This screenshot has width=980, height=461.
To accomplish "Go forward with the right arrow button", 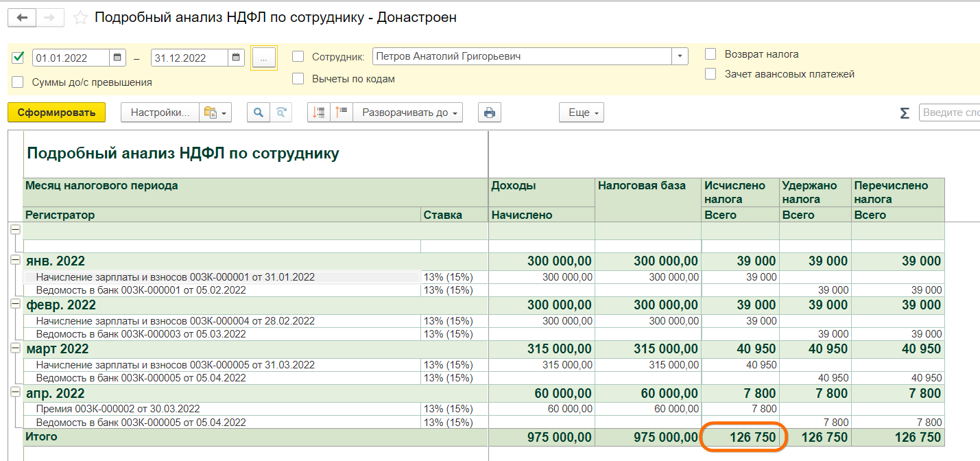I will click(x=50, y=18).
